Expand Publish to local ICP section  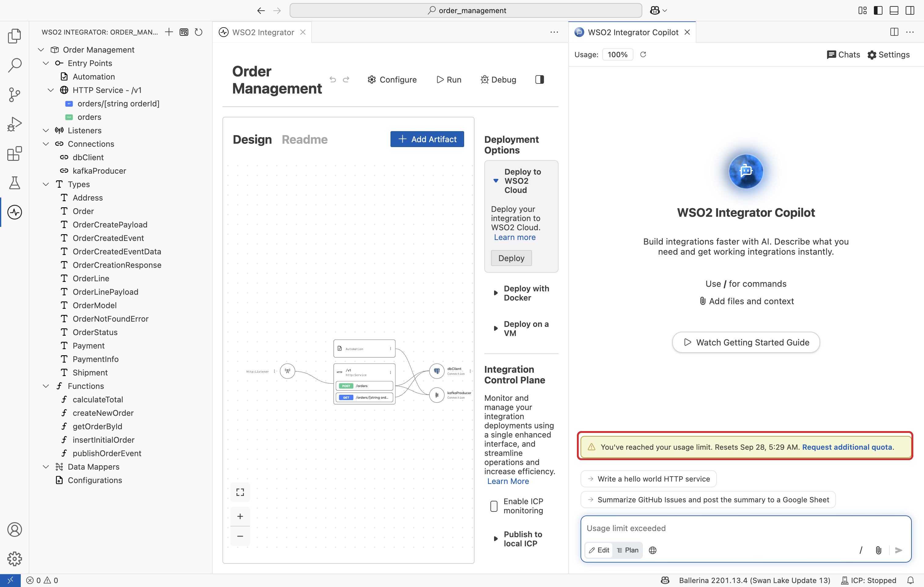[x=496, y=539]
